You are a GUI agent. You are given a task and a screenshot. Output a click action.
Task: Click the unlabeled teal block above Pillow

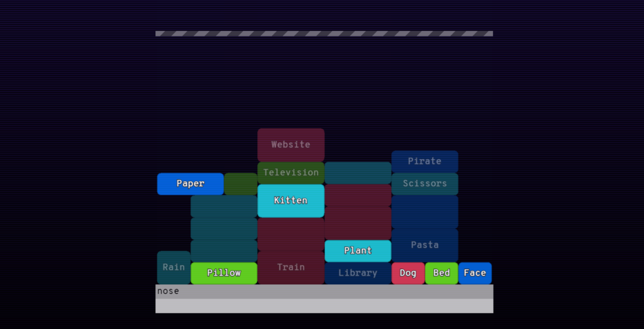pyautogui.click(x=224, y=251)
